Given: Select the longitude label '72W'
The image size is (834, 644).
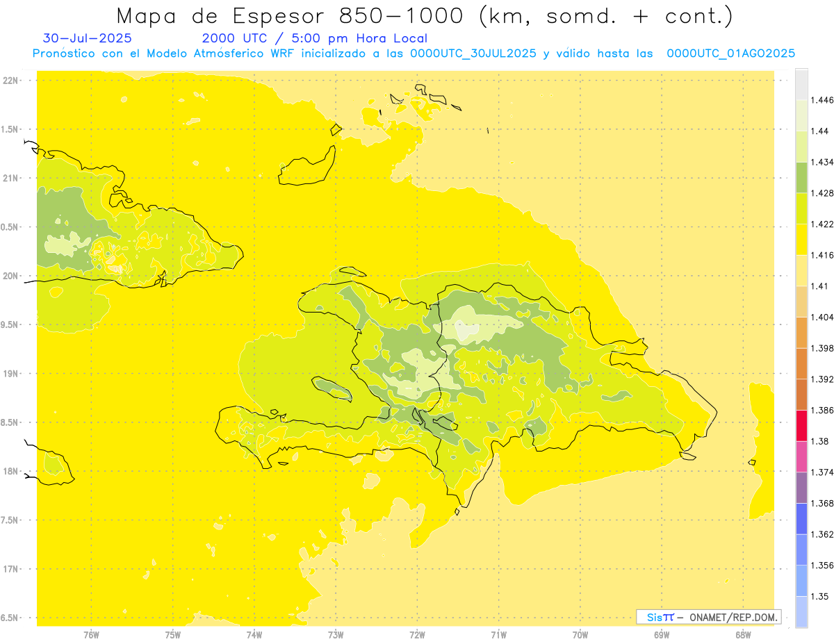Looking at the screenshot, I should tap(418, 636).
